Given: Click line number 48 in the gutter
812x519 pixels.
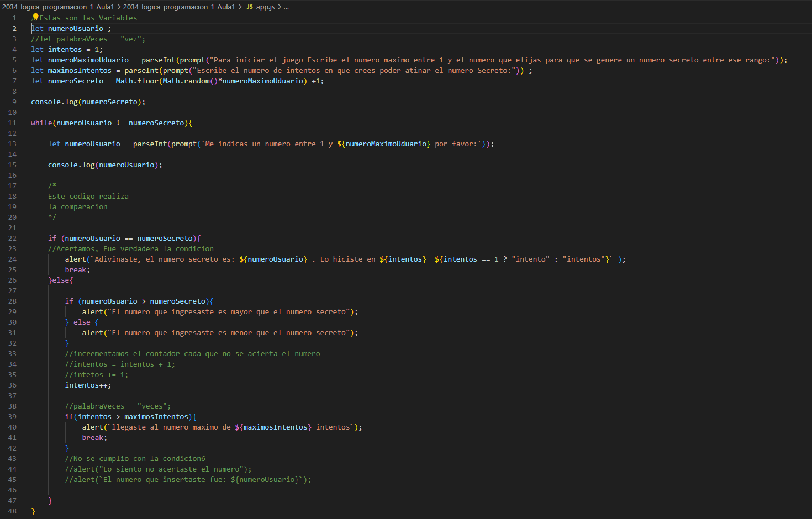Looking at the screenshot, I should click(x=12, y=511).
